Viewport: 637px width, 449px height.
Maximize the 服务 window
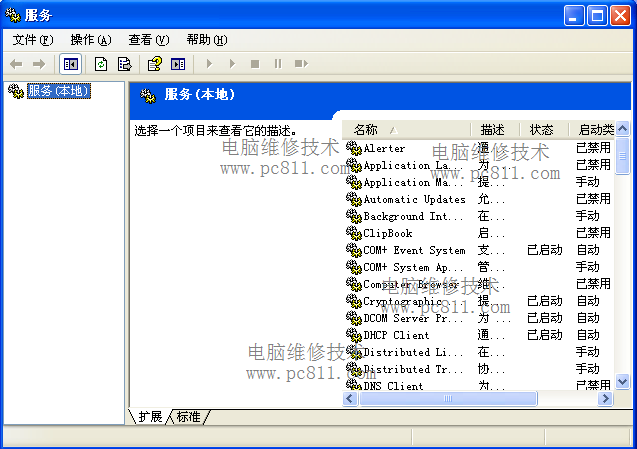pos(597,16)
